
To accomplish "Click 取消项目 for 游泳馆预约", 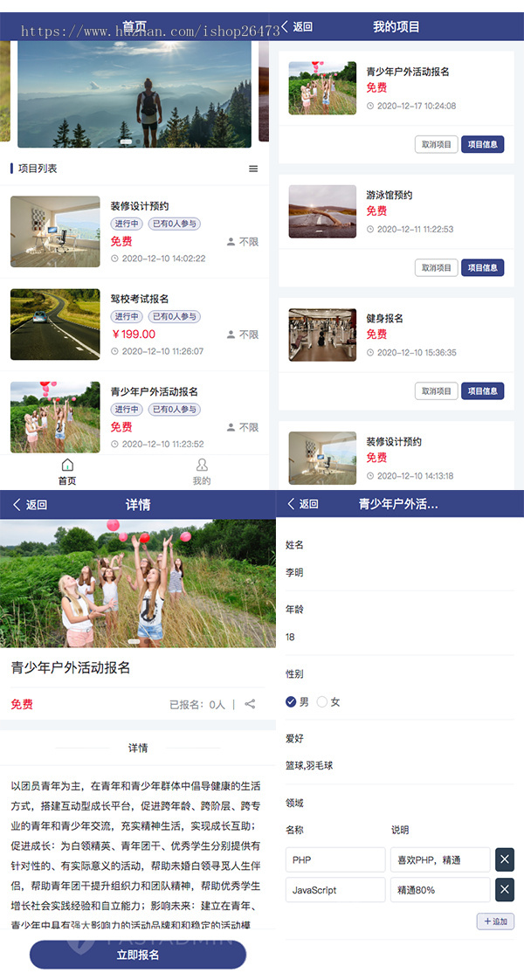I will 437,267.
